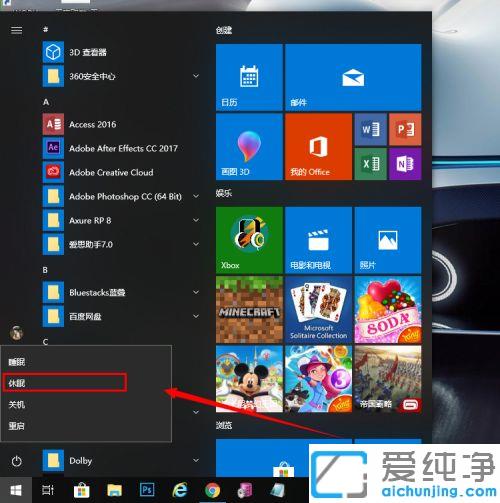Open the Axure RP 8 folder
This screenshot has height=503, width=500.
122,220
